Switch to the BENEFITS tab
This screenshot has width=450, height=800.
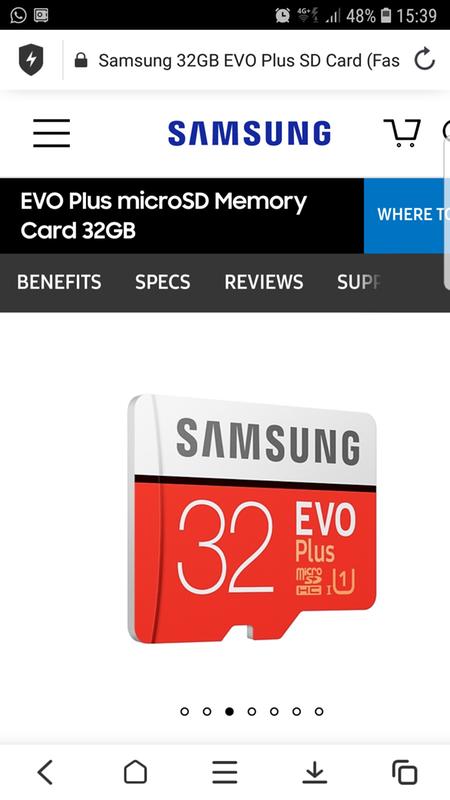tap(59, 282)
